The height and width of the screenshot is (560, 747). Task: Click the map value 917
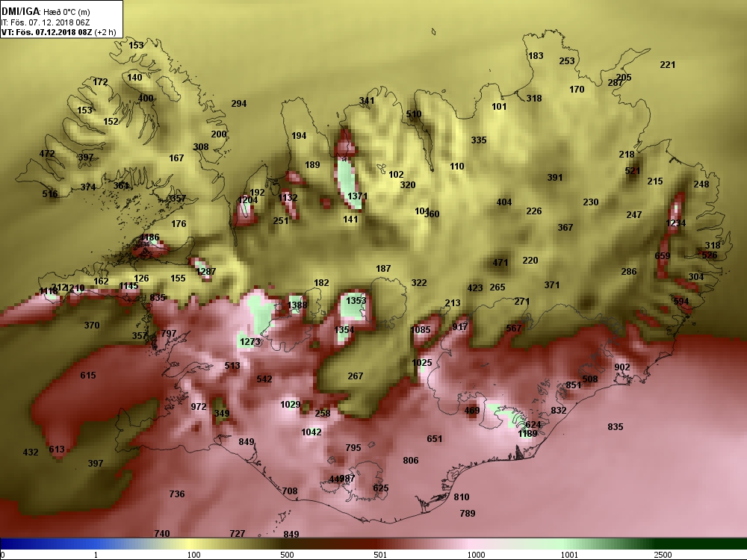tap(459, 327)
